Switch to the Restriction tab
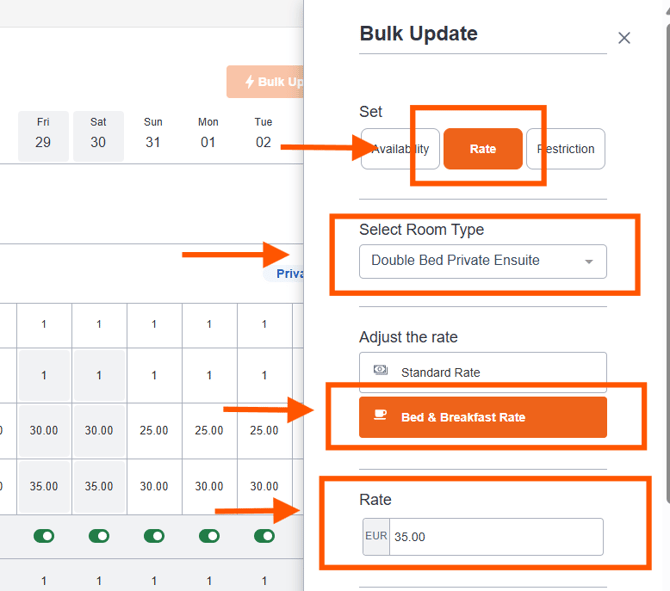The width and height of the screenshot is (670, 591). 566,149
